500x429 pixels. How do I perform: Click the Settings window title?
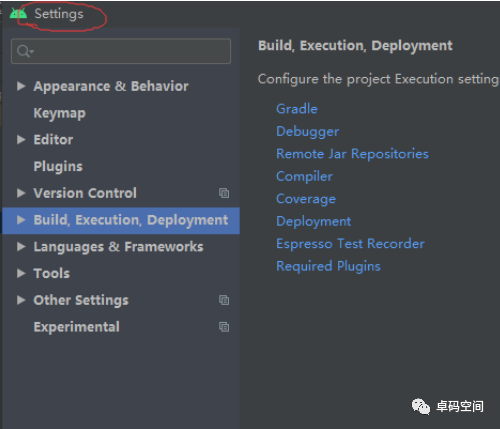(x=59, y=14)
